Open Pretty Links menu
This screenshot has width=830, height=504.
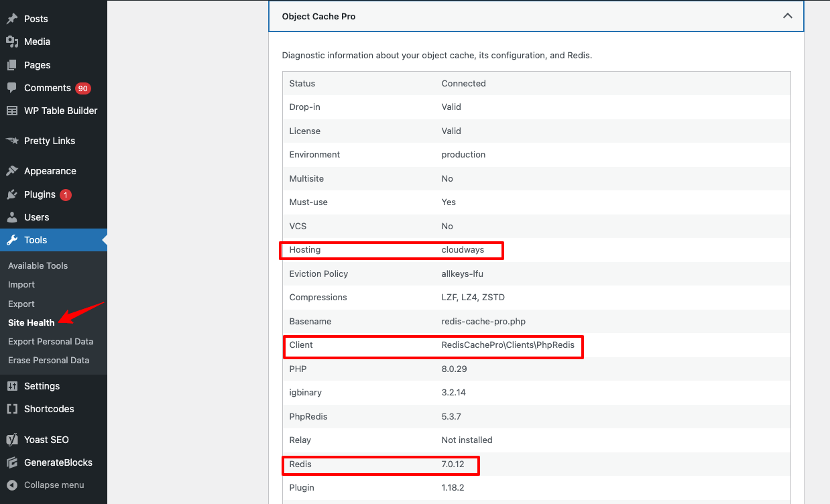coord(54,141)
